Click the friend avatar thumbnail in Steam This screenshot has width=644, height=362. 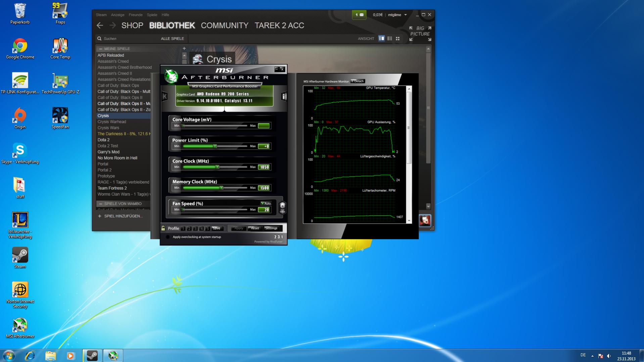tap(425, 220)
